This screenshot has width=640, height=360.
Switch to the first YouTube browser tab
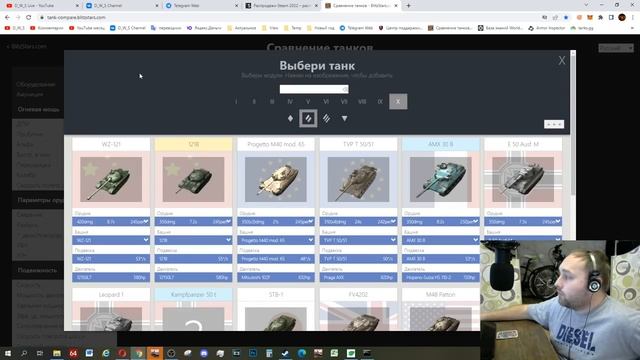(42, 6)
